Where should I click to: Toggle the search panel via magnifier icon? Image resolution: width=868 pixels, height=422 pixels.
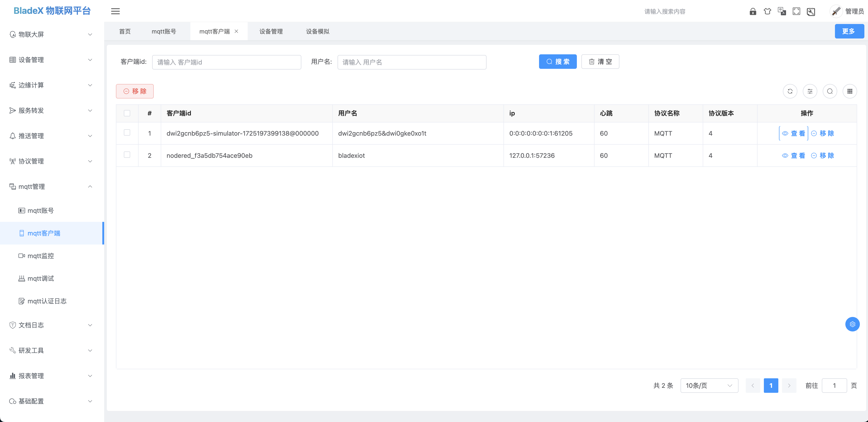pyautogui.click(x=830, y=91)
